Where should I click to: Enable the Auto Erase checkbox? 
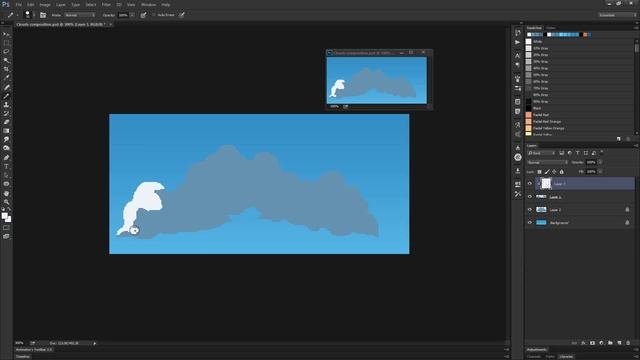(154, 15)
